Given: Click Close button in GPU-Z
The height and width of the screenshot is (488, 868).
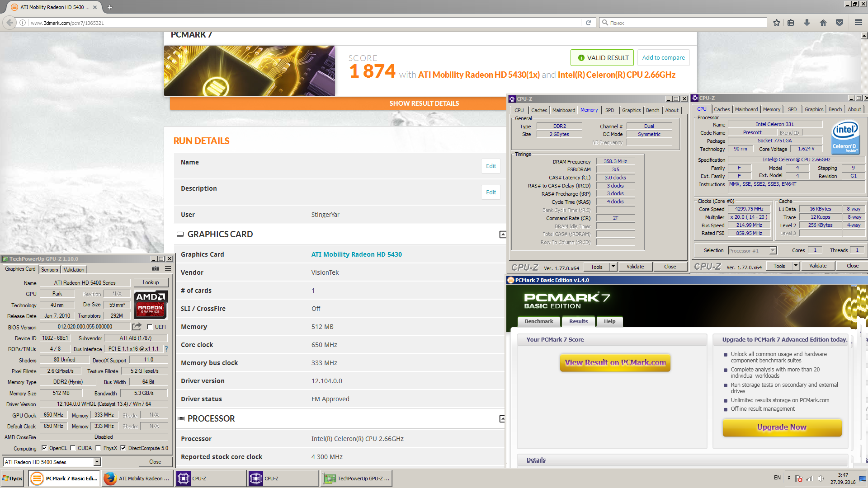Looking at the screenshot, I should 155,462.
